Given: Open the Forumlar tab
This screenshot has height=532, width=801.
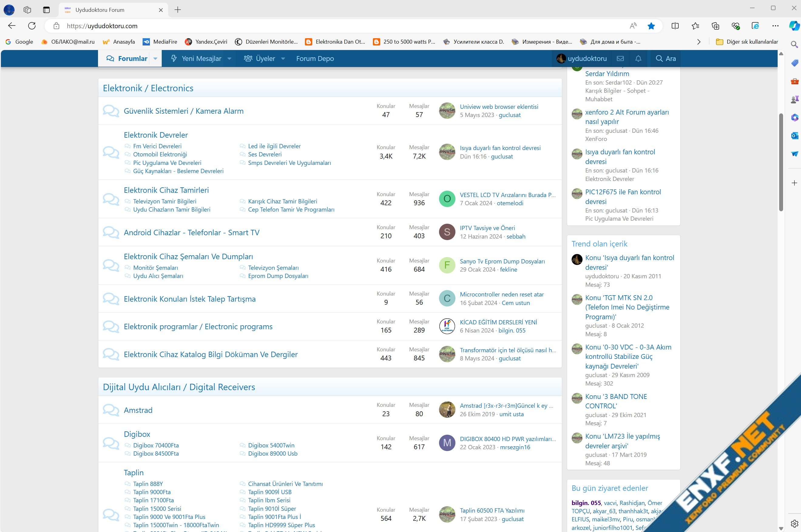Looking at the screenshot, I should click(127, 59).
